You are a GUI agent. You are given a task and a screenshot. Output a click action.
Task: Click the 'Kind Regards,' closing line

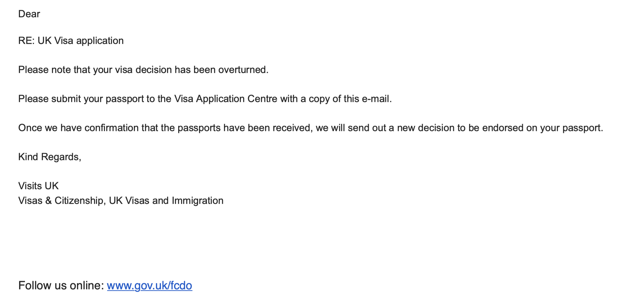(x=50, y=157)
